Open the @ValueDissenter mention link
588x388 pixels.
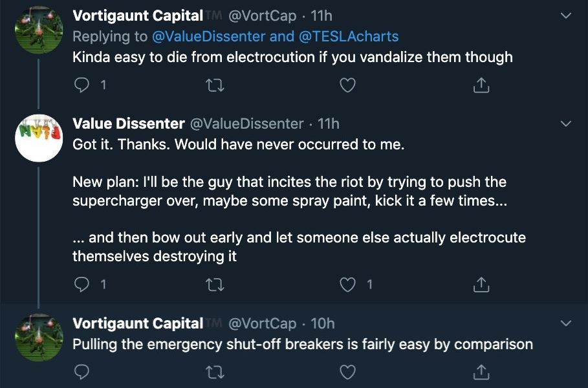click(x=208, y=36)
